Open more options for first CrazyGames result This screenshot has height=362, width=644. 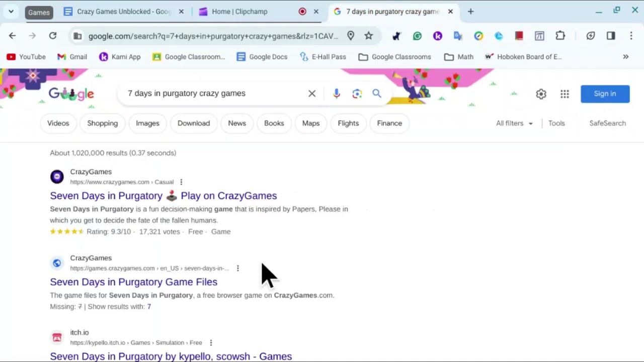click(x=181, y=182)
